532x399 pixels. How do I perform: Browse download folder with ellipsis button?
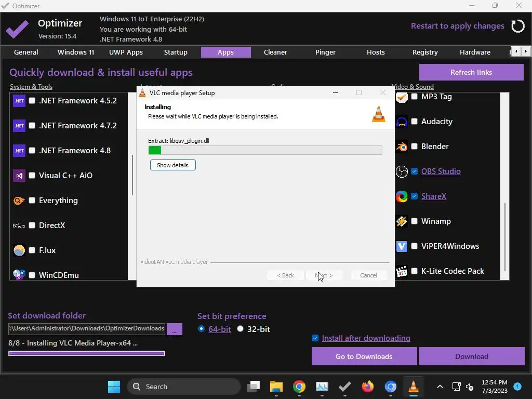[175, 329]
